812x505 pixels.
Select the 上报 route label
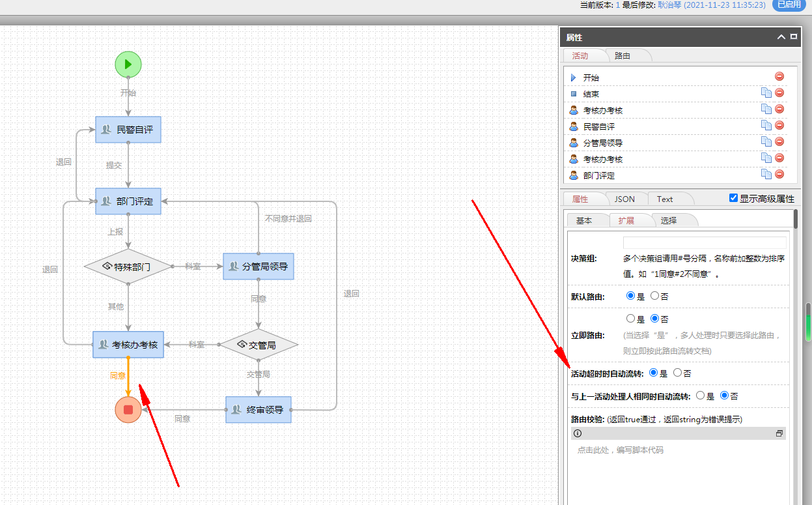point(115,231)
